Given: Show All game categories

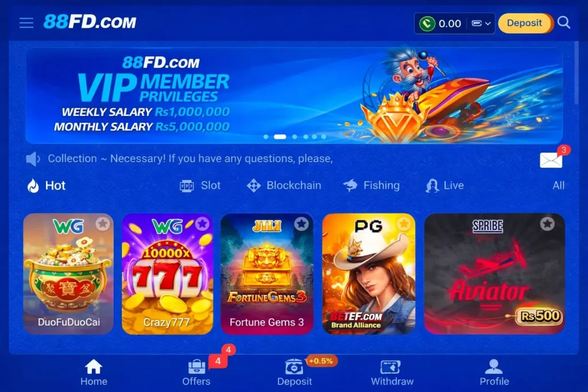Looking at the screenshot, I should pos(558,185).
